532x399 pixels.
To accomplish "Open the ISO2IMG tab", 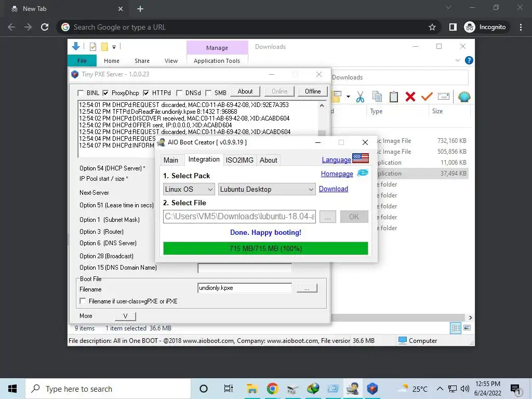I will click(x=240, y=160).
